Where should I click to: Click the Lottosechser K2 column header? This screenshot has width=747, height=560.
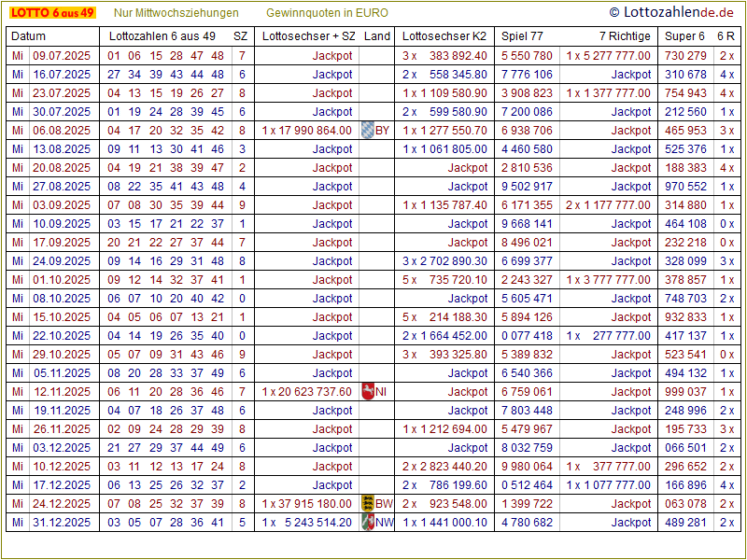[444, 36]
